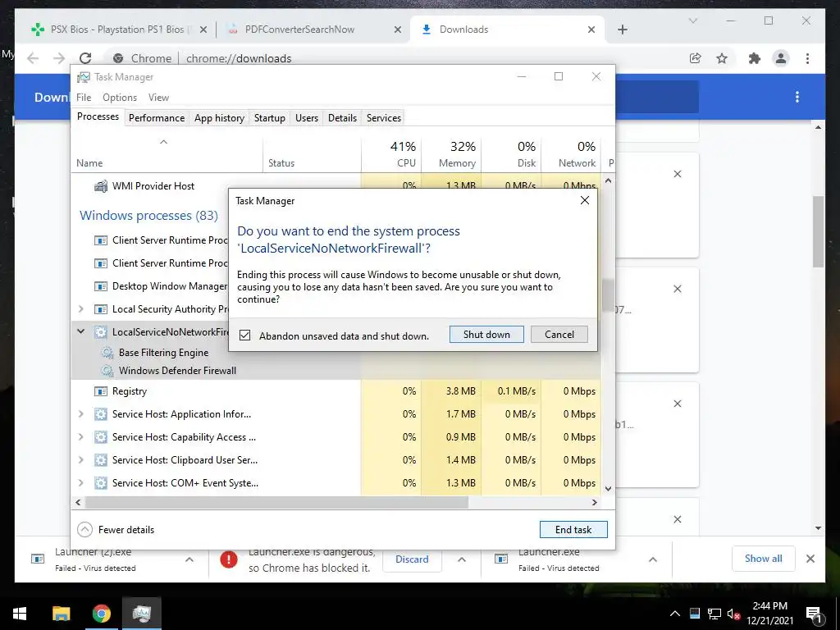Reload the Chrome downloads page

tap(85, 58)
